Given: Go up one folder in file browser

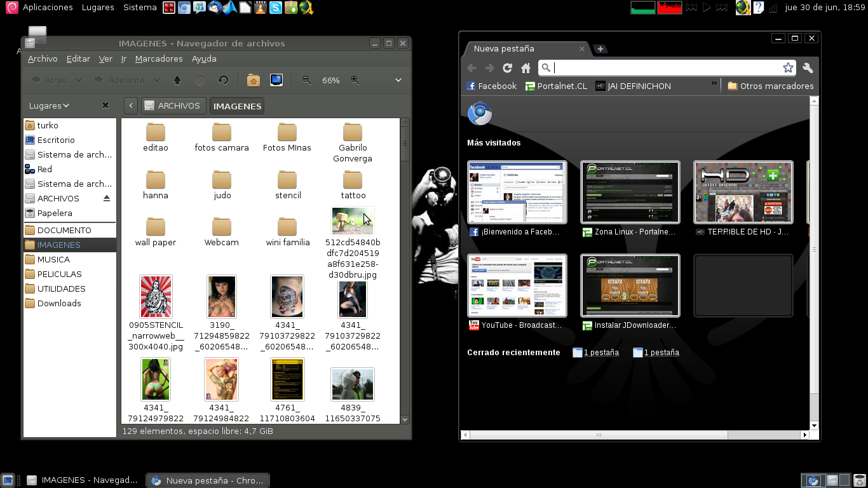Looking at the screenshot, I should (x=177, y=80).
